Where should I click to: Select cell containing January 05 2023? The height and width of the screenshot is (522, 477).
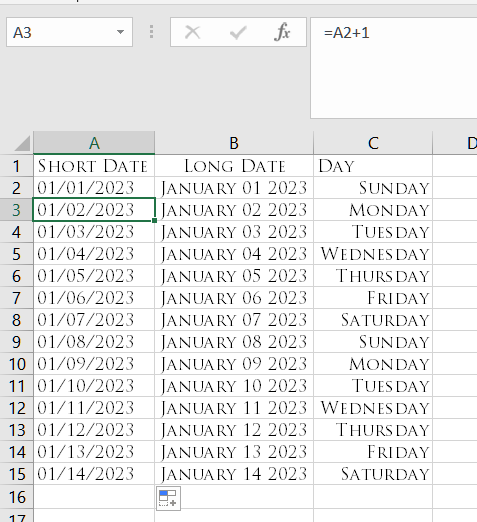pos(234,276)
